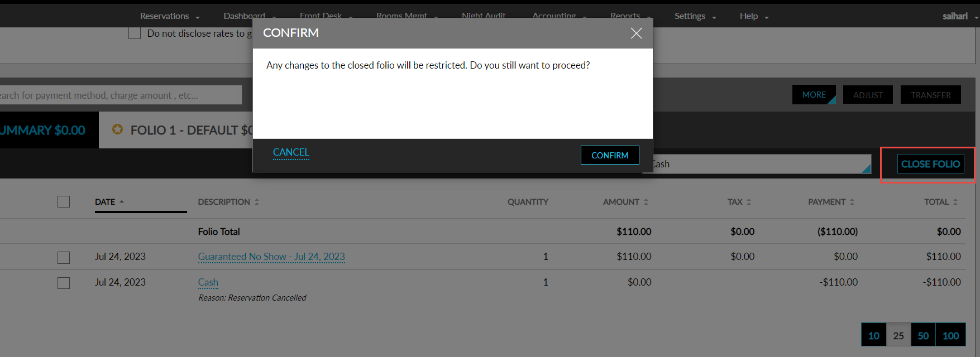Sort by the Amount column arrows
Image resolution: width=980 pixels, height=357 pixels.
point(646,202)
